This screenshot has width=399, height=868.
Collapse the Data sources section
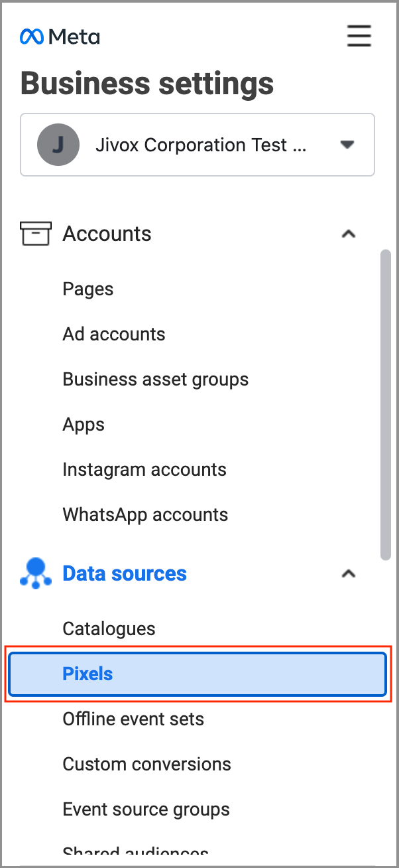tap(348, 573)
